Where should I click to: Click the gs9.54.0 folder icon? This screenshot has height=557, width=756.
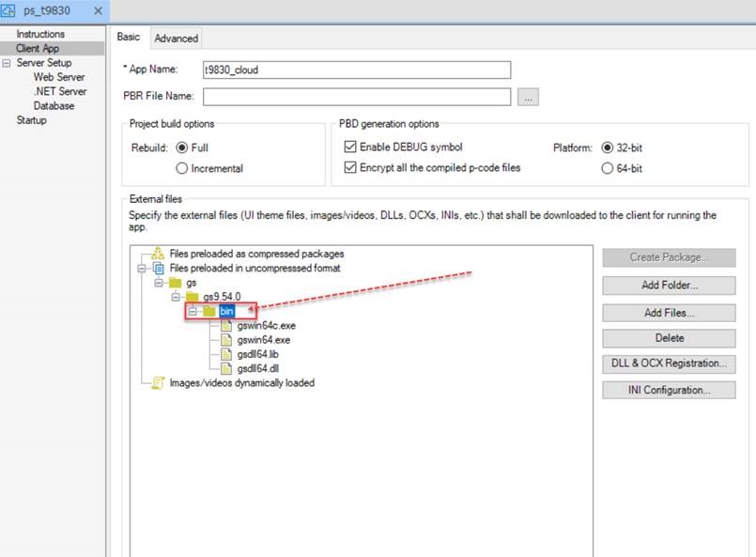(x=193, y=297)
